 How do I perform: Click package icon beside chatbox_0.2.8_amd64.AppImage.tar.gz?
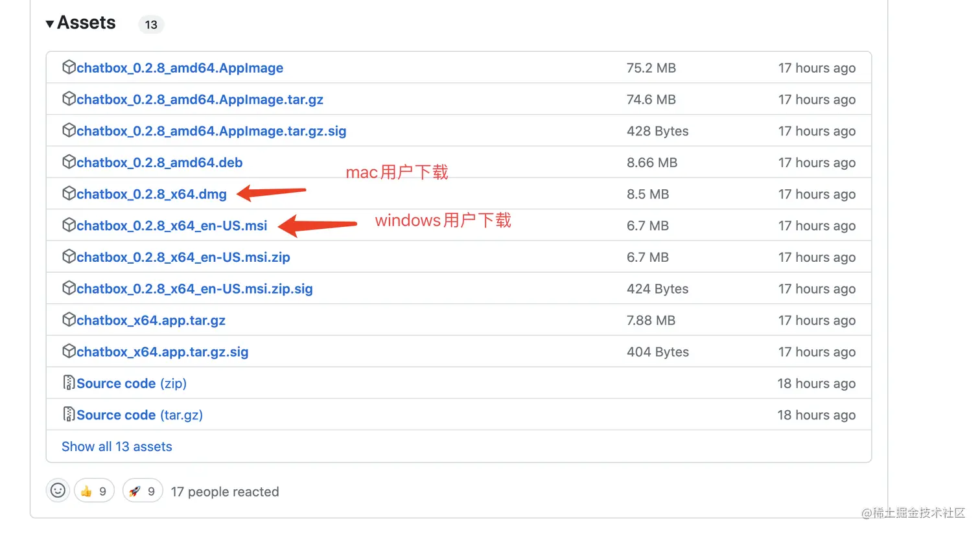coord(69,99)
